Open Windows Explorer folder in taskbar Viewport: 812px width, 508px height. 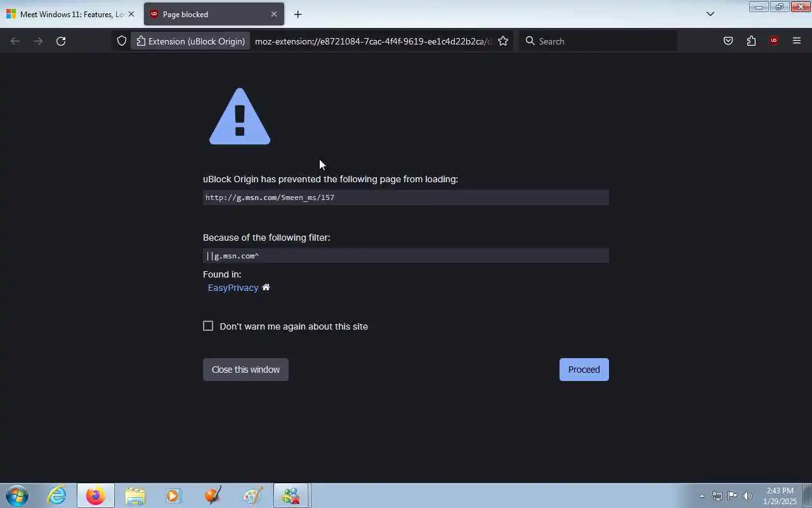tap(135, 495)
